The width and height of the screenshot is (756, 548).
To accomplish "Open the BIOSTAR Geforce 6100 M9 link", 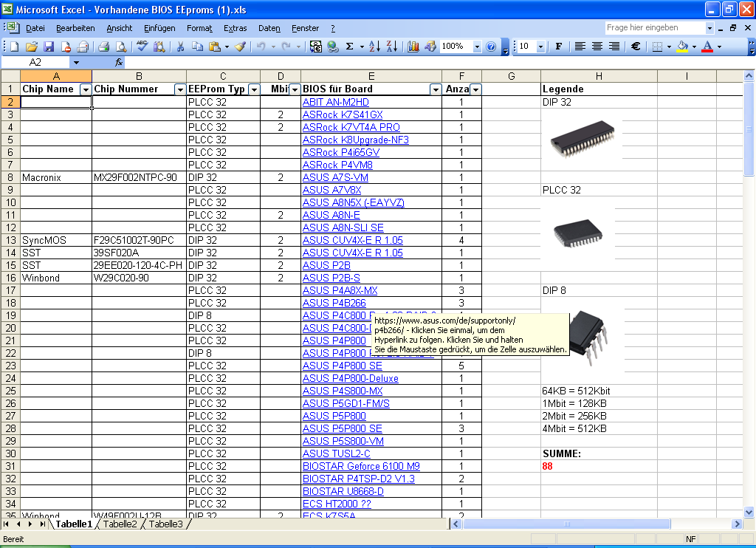I will [361, 466].
